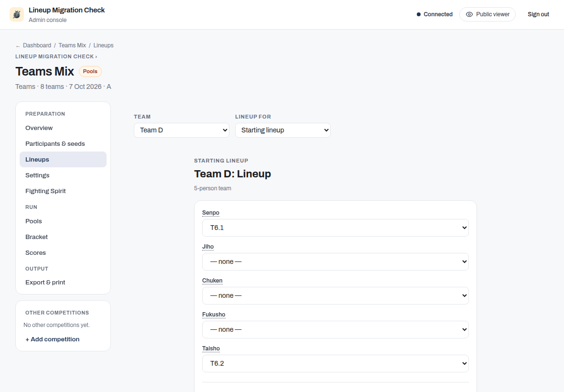Viewport: 564px width, 392px height.
Task: Click the Pools badge next to title
Action: pos(90,71)
